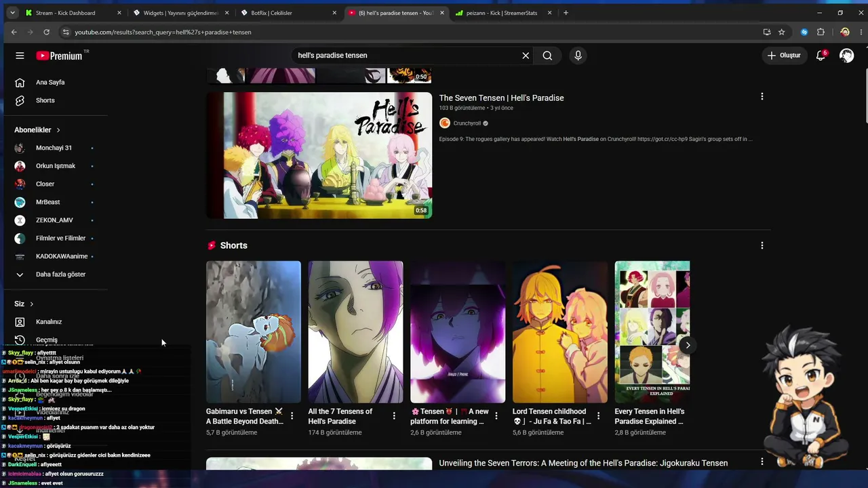868x488 pixels.
Task: Open the YouTube account avatar menu
Action: pyautogui.click(x=846, y=56)
